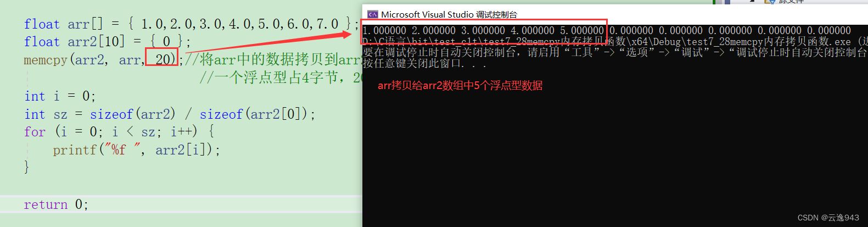This screenshot has height=227, width=868.
Task: Click the console output 1.000000 value
Action: 384,31
